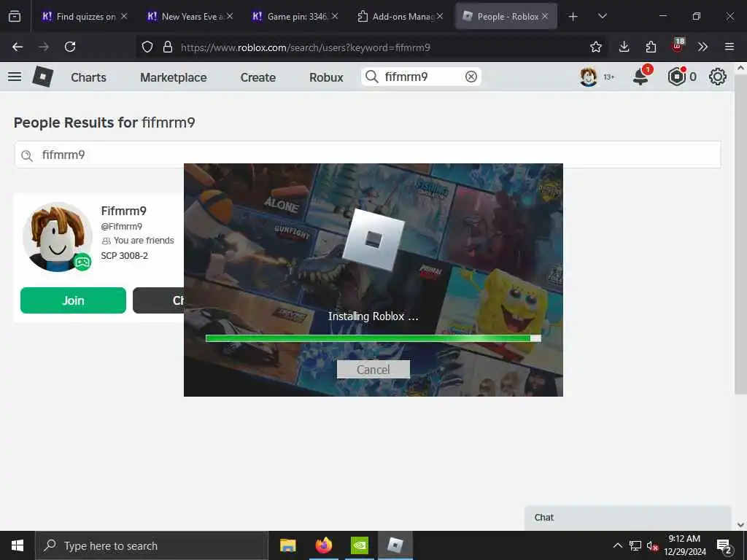Image resolution: width=747 pixels, height=560 pixels.
Task: Open File Explorer from taskbar
Action: (287, 545)
